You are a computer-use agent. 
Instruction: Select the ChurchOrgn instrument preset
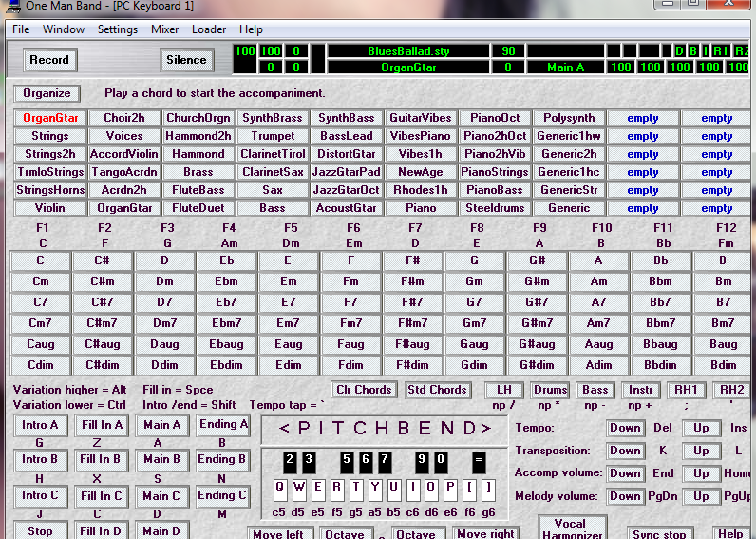198,118
